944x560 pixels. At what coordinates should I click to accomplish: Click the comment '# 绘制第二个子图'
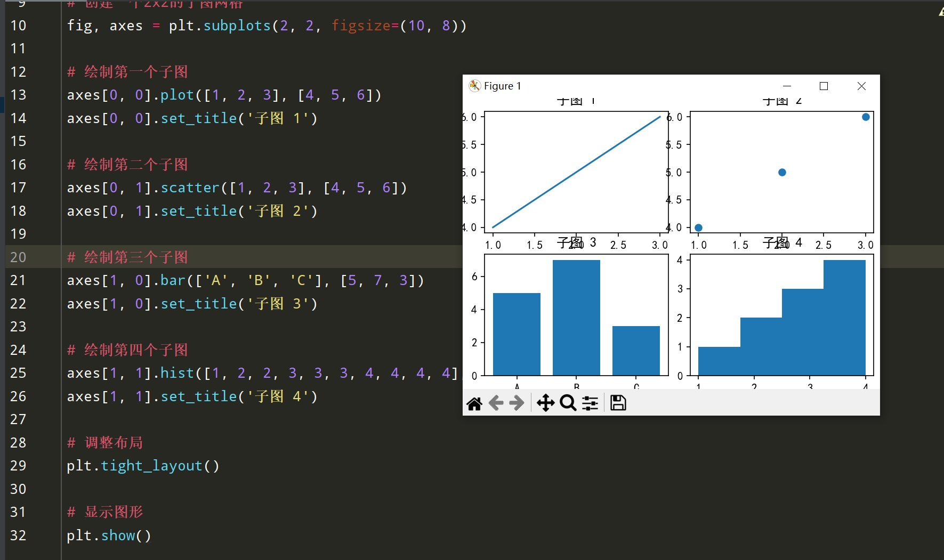pos(127,165)
